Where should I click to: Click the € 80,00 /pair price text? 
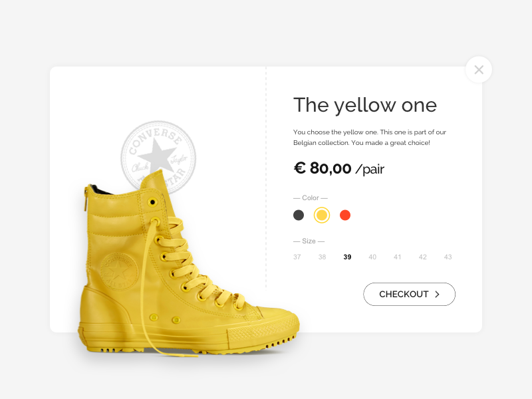[x=338, y=168]
